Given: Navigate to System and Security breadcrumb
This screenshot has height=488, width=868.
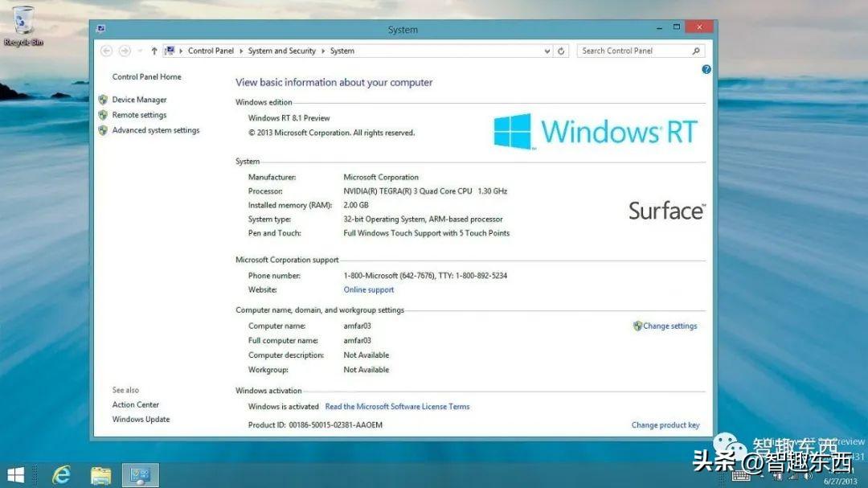Looking at the screenshot, I should 282,51.
